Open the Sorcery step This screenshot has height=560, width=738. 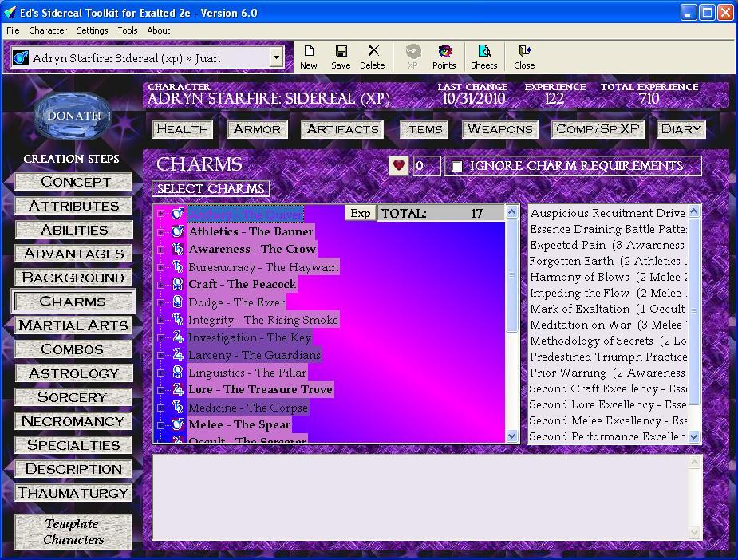pos(73,397)
